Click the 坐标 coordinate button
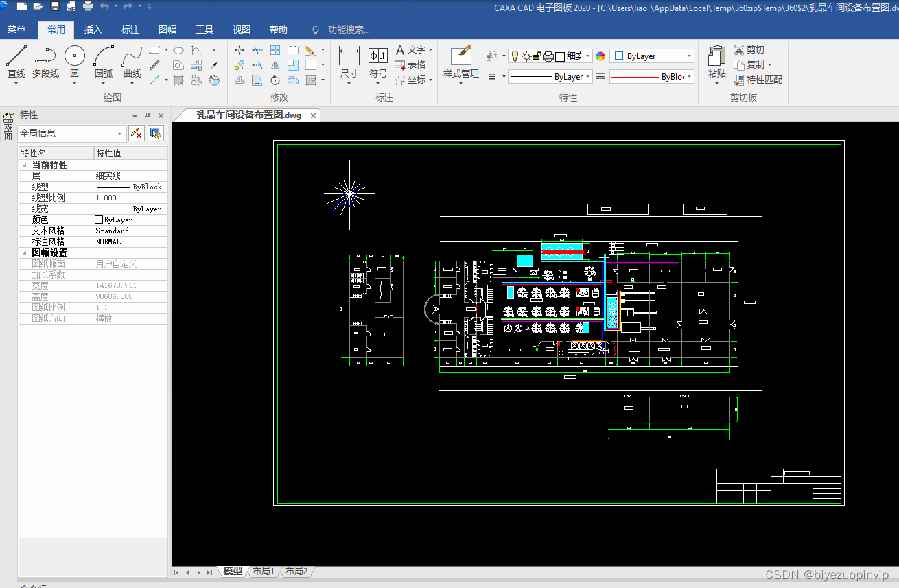 tap(410, 80)
